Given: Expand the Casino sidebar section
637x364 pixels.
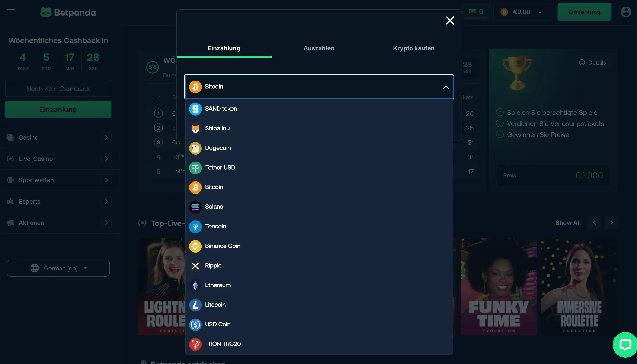Looking at the screenshot, I should [106, 137].
